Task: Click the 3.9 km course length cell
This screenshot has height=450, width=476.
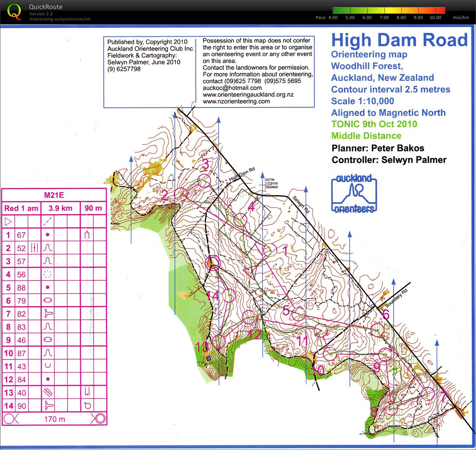Action: coord(61,208)
